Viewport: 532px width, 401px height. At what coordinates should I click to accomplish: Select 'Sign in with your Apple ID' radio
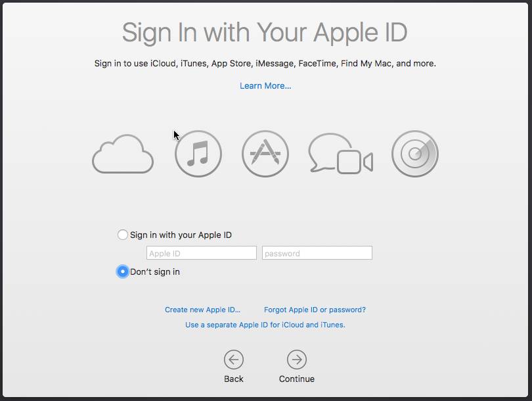[122, 235]
